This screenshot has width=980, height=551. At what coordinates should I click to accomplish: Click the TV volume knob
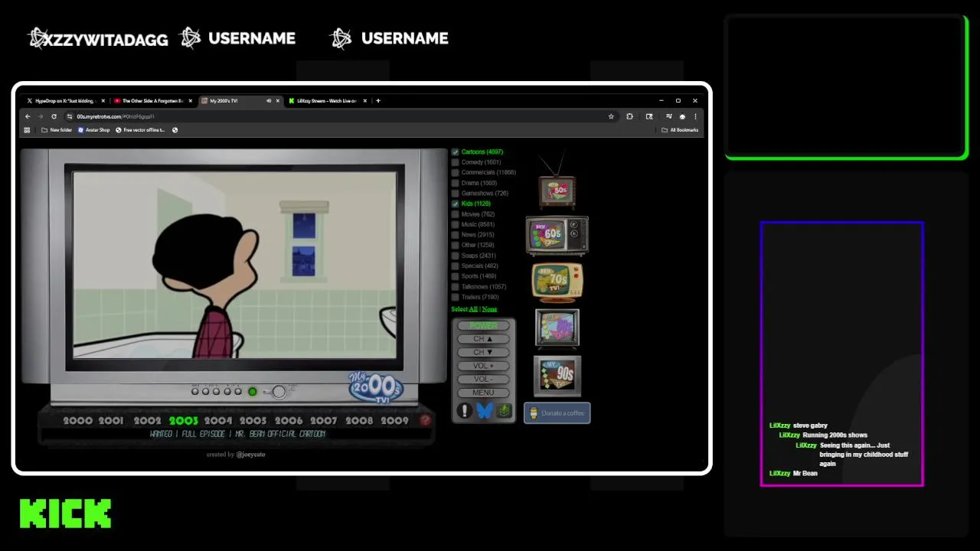click(279, 392)
